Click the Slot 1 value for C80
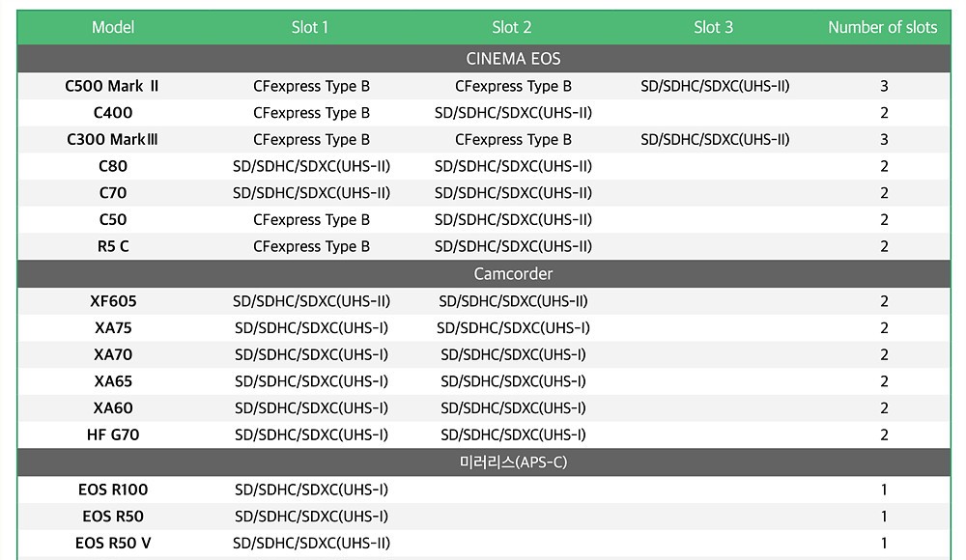Screen dimensions: 966x560 click(x=311, y=166)
